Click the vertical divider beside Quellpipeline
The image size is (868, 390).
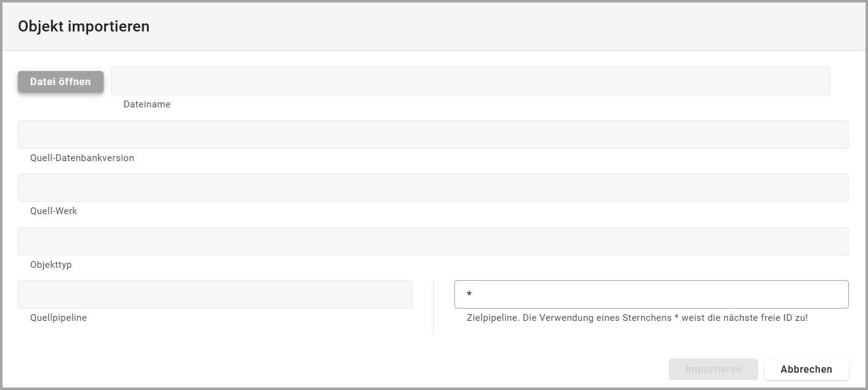[433, 307]
